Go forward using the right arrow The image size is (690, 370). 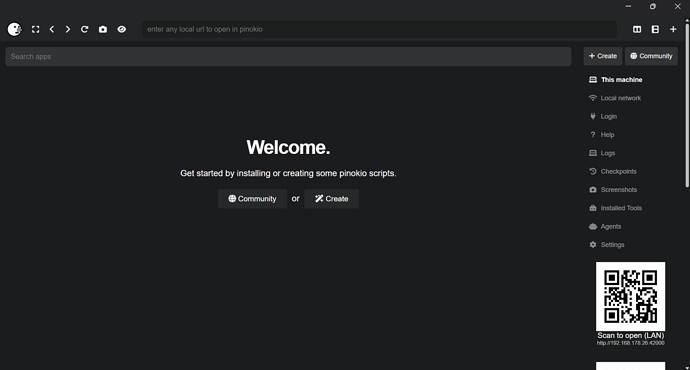tap(68, 29)
